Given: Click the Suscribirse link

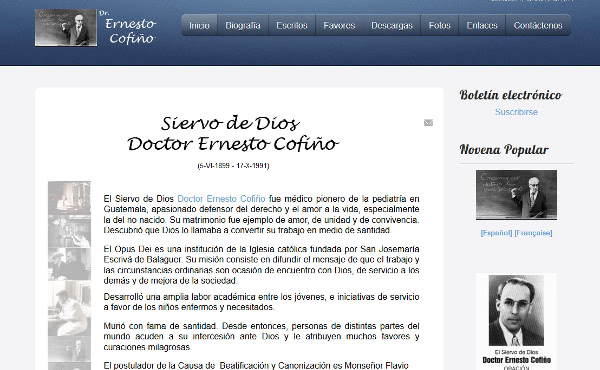Looking at the screenshot, I should coord(516,112).
